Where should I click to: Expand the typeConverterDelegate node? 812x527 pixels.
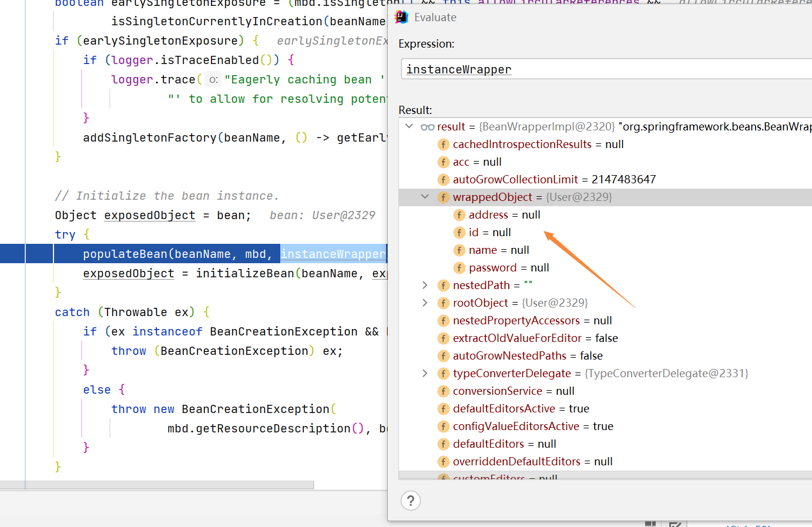(425, 373)
